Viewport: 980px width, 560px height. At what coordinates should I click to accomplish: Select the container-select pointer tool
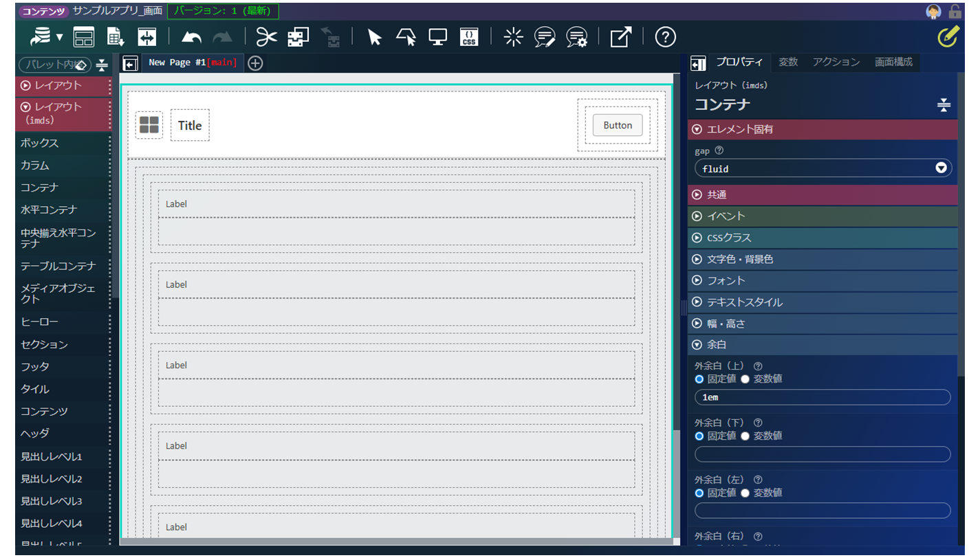(x=406, y=37)
